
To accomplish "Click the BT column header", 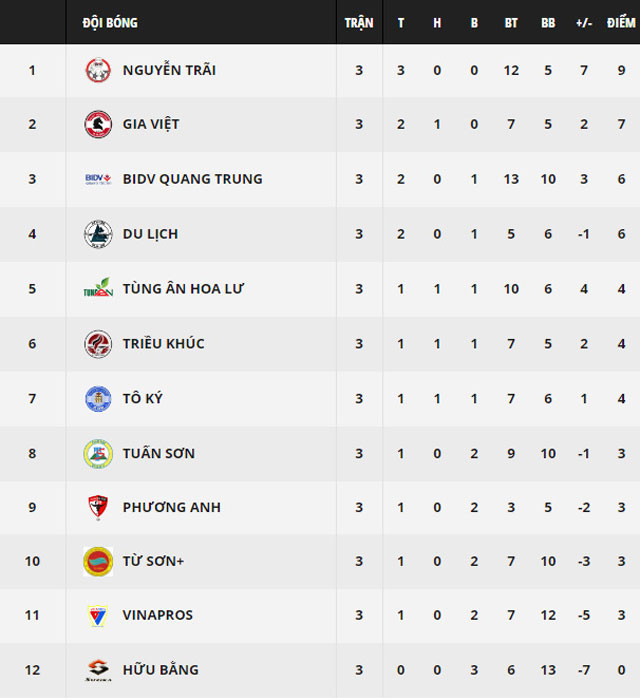I will 511,22.
